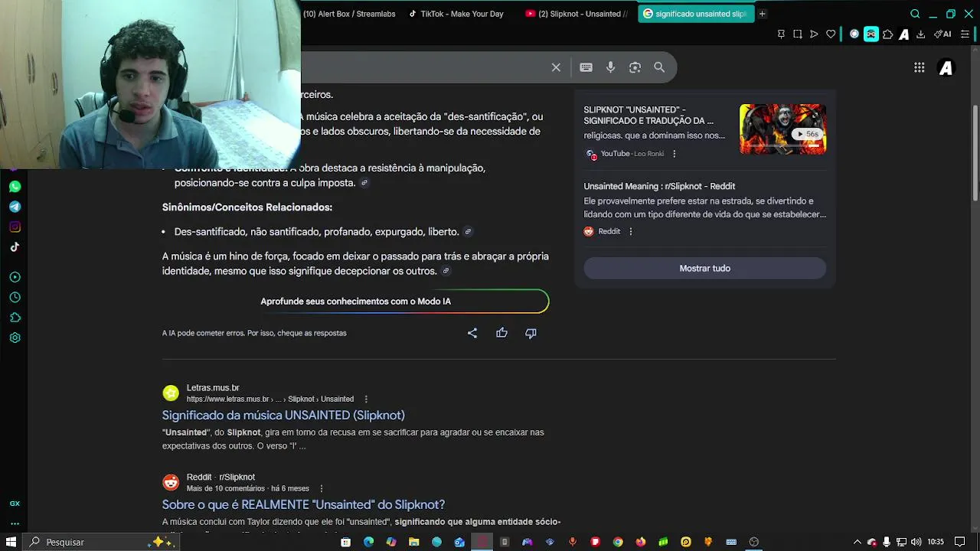Switch to the Slipknot - Unsainted YouTube tab

577,14
